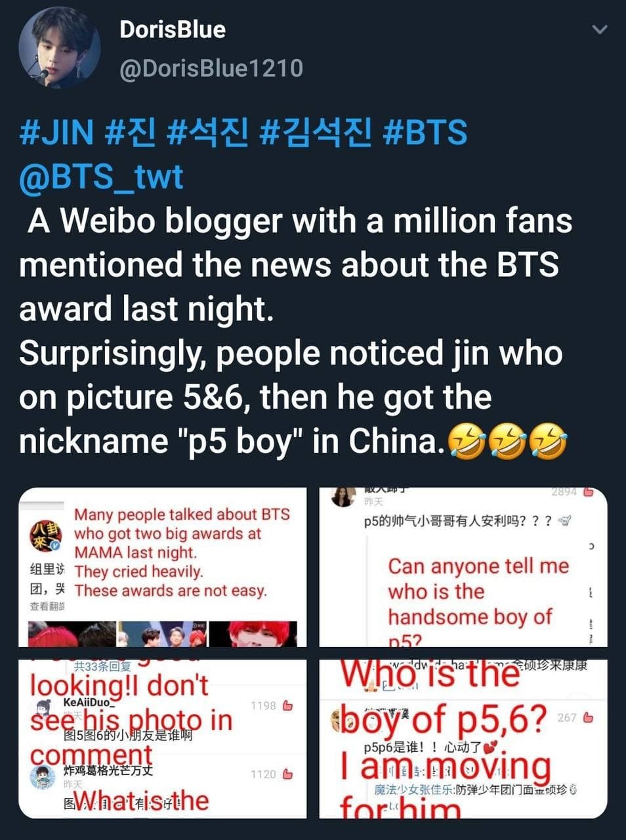The image size is (626, 840).
Task: Click the Weibo blogger avatar in first image
Action: (x=45, y=537)
